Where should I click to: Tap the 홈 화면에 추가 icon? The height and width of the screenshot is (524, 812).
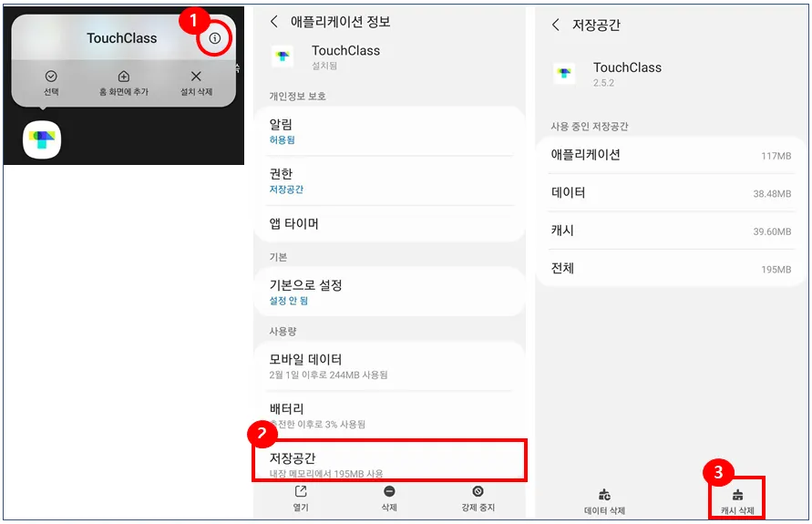[x=124, y=77]
